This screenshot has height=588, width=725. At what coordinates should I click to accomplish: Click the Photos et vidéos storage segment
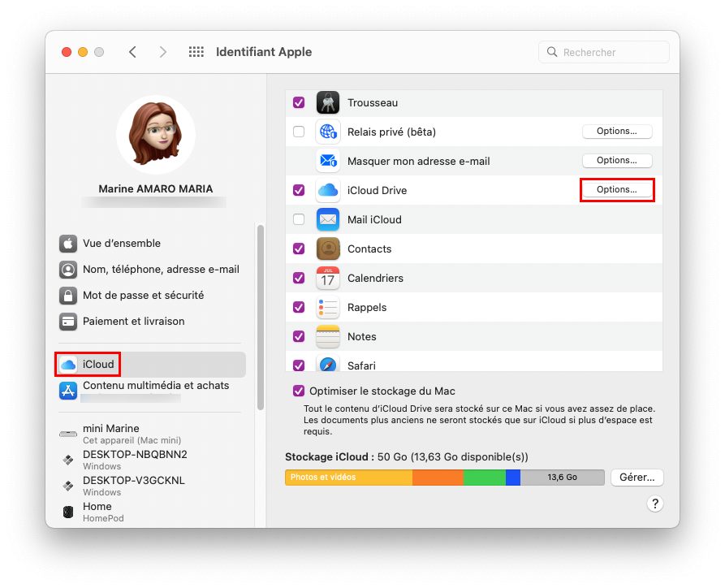348,478
